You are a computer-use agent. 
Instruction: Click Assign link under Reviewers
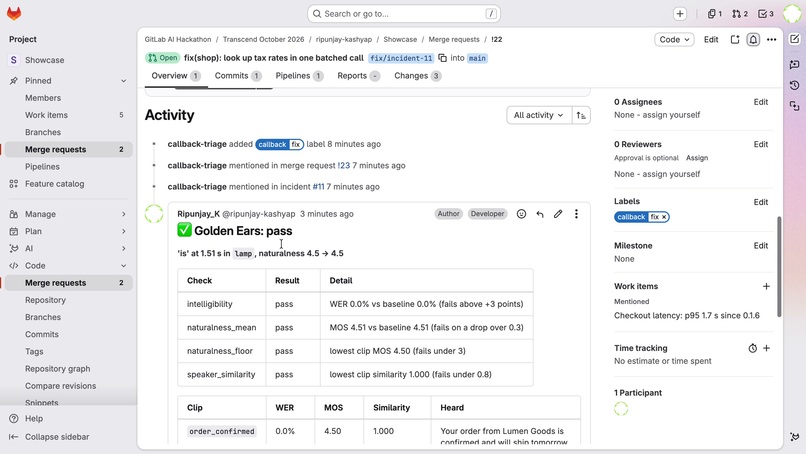click(x=697, y=158)
